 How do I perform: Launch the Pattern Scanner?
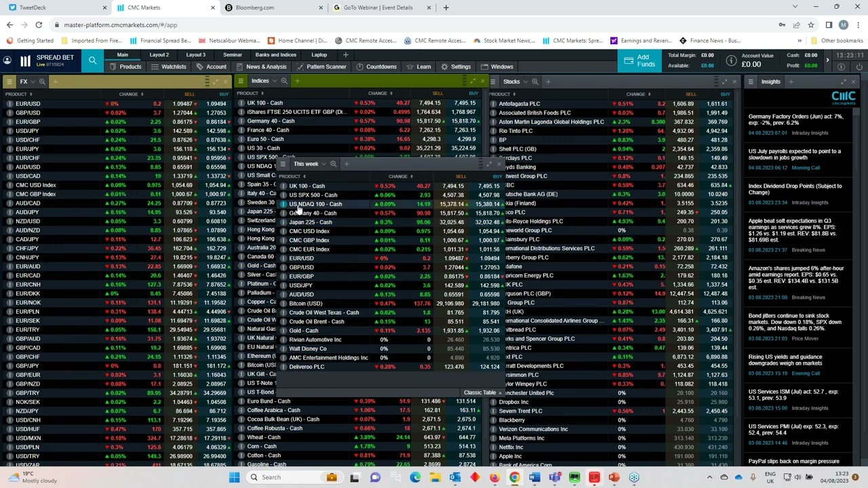pos(321,66)
